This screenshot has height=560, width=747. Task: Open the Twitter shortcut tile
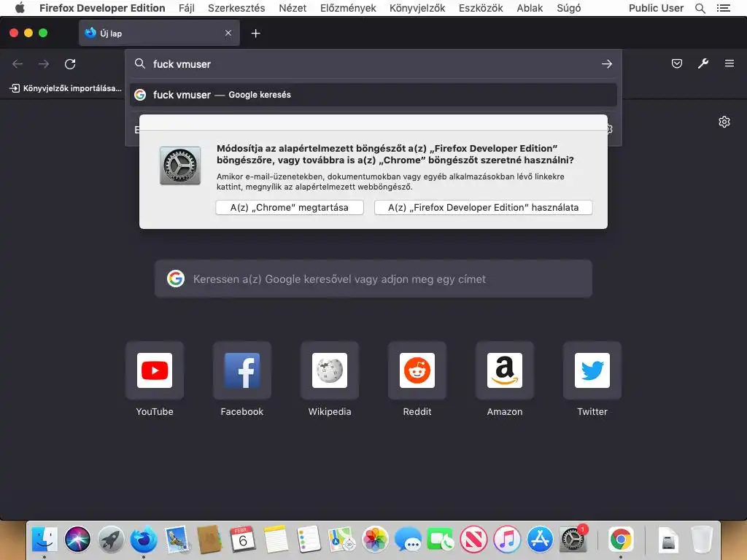[x=592, y=370]
